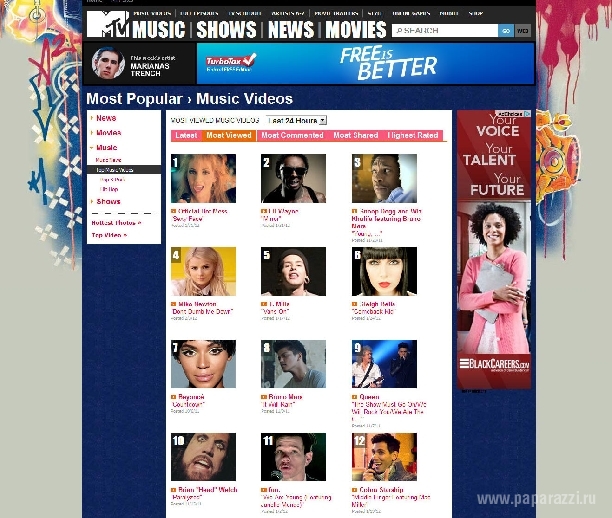
Task: Open the number 2 Lil Wayne thumbnail
Action: [293, 178]
